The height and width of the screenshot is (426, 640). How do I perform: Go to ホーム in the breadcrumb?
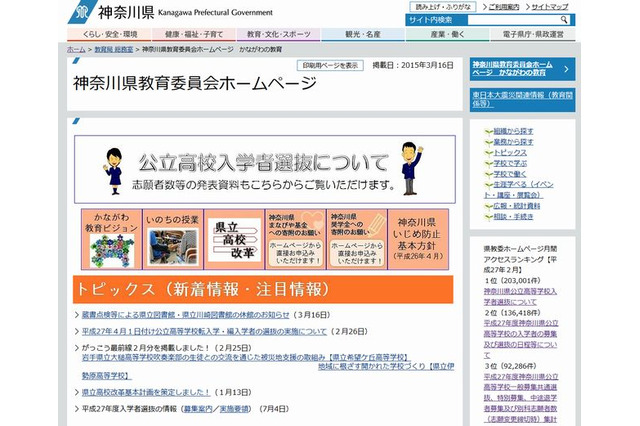(76, 49)
